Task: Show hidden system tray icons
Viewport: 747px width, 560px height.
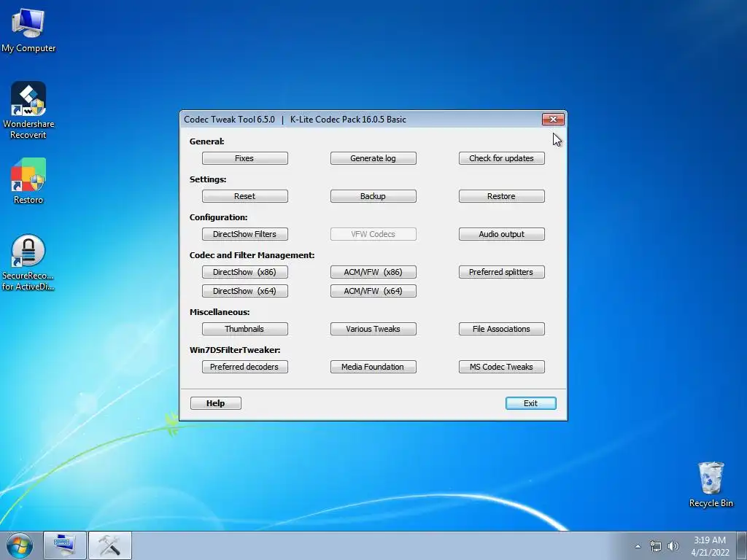Action: 638,546
